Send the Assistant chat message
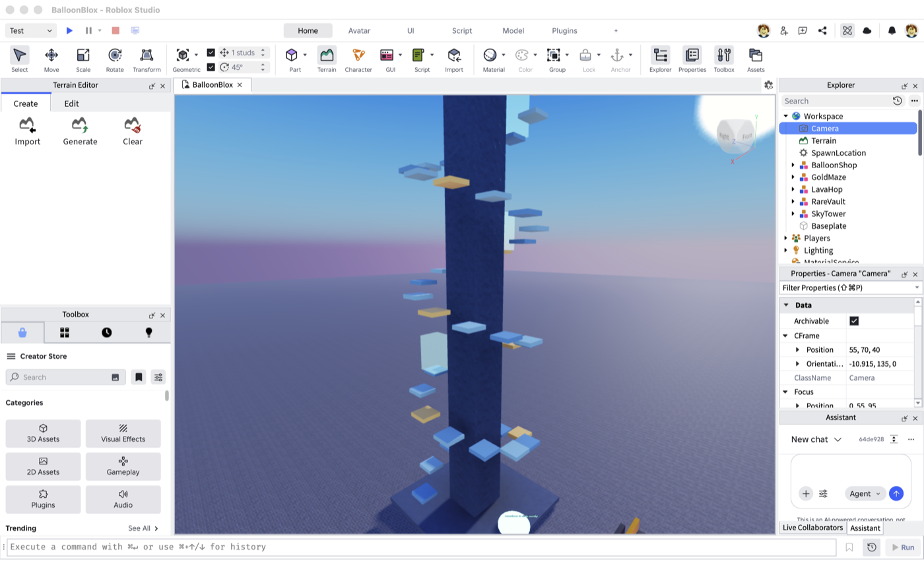Image resolution: width=924 pixels, height=579 pixels. click(x=896, y=493)
